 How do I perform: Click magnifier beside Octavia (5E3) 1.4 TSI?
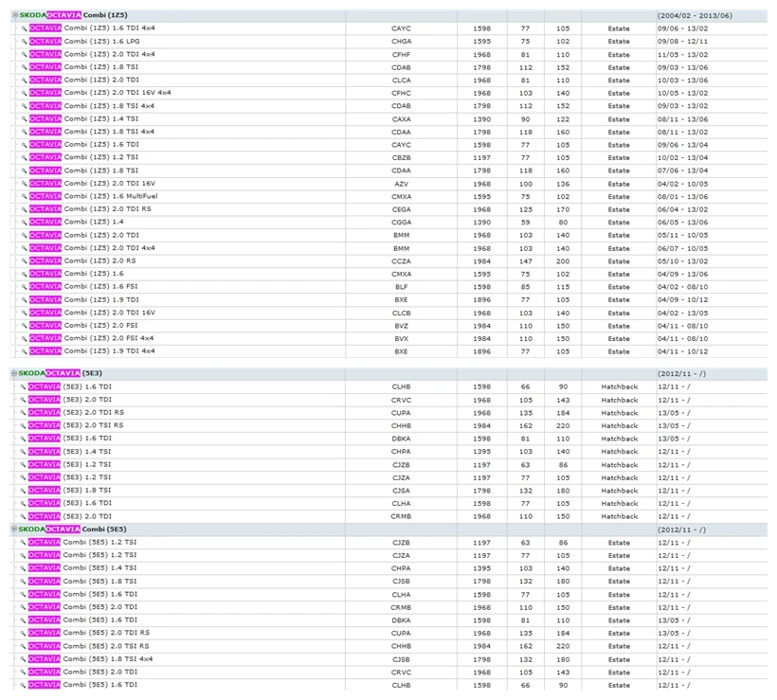tap(23, 452)
